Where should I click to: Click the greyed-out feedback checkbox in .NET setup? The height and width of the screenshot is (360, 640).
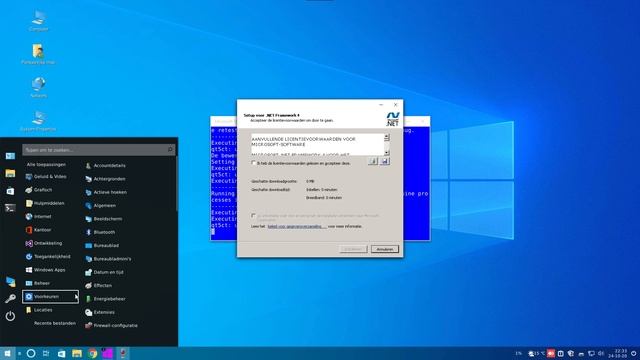253,216
